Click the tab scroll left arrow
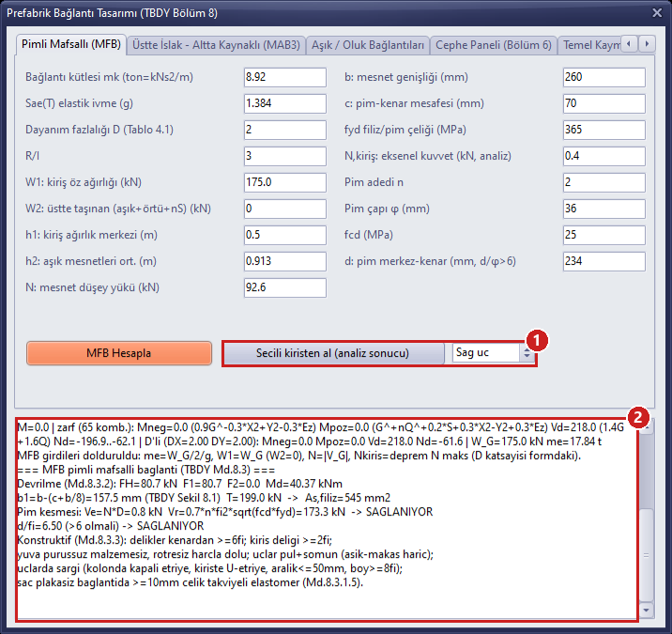 pyautogui.click(x=629, y=44)
